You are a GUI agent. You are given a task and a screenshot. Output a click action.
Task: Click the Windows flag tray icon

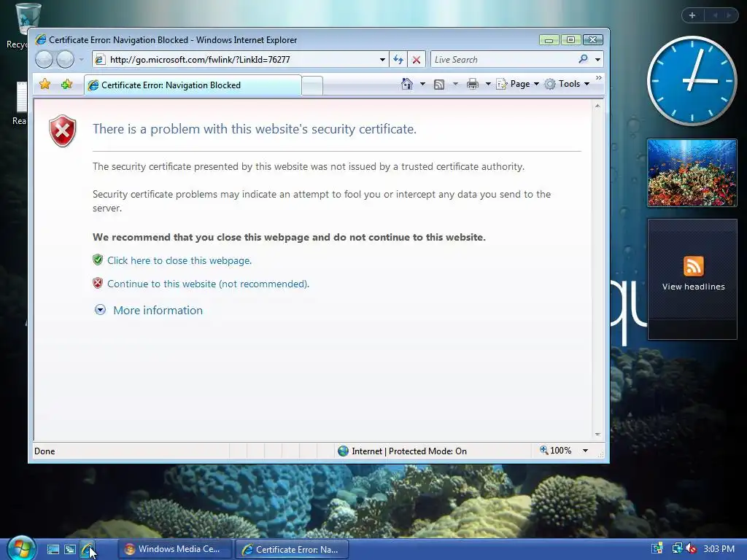[x=657, y=548]
